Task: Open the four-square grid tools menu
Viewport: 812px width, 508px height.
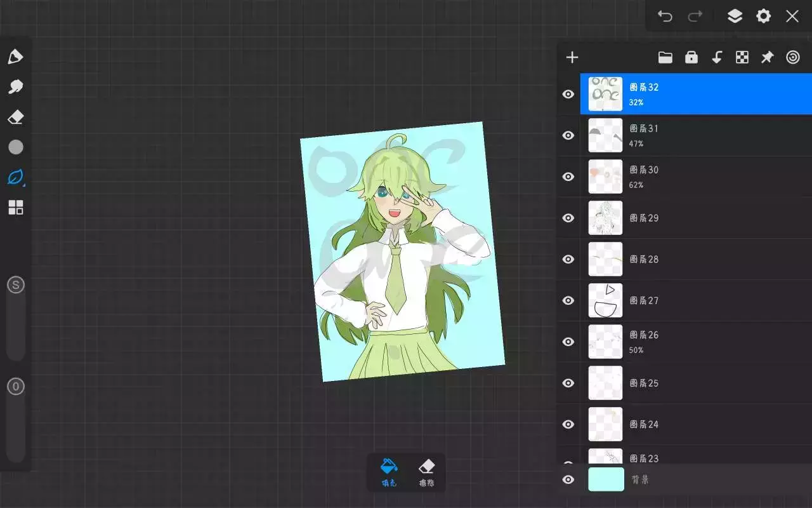Action: pos(15,208)
